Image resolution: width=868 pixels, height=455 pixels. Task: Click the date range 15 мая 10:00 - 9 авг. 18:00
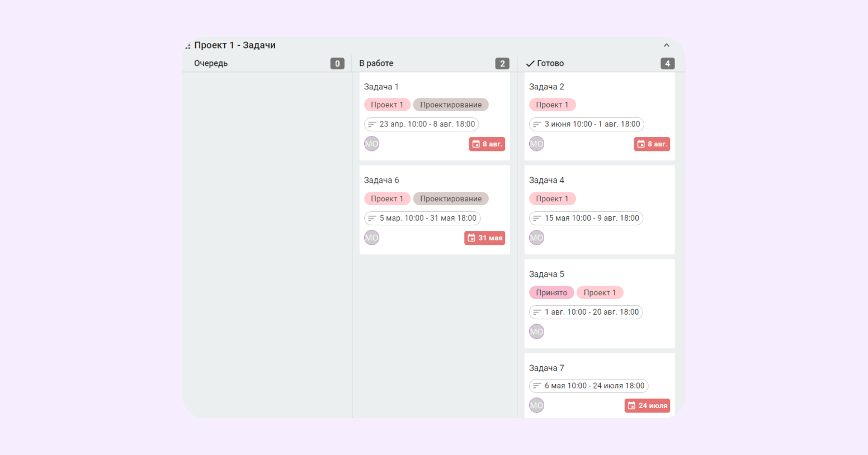click(x=586, y=218)
